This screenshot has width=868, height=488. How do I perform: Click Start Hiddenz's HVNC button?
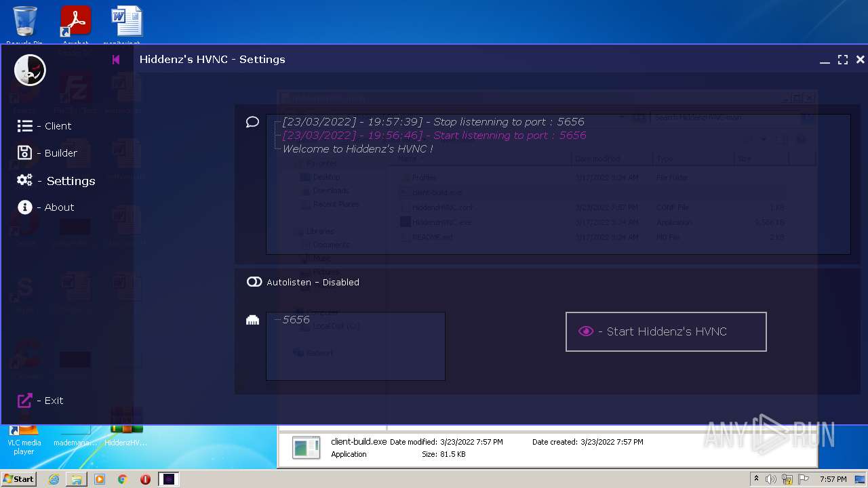pos(666,331)
